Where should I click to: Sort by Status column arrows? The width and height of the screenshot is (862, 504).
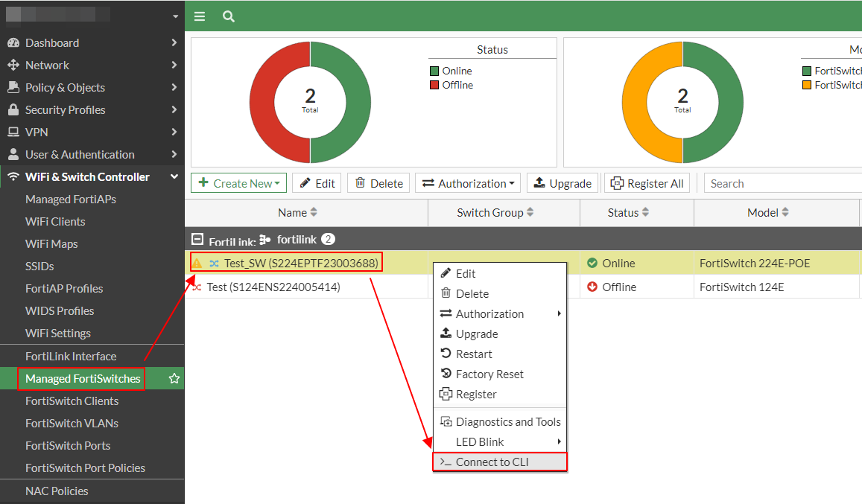645,212
